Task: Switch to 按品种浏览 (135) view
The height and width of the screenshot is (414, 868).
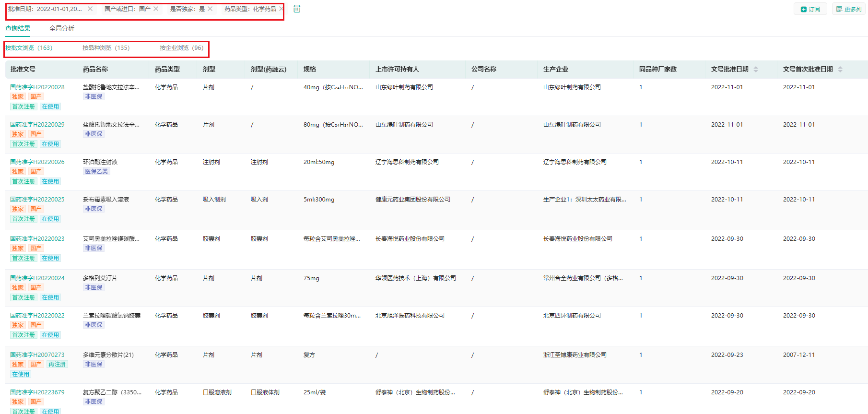Action: [106, 48]
